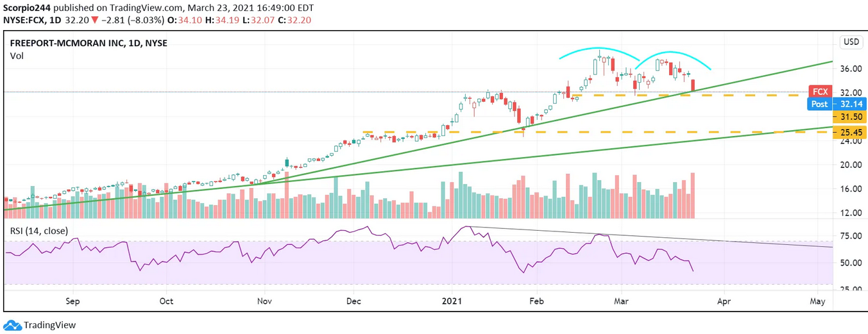Click the Post 32.14 price label
This screenshot has width=868, height=334.
838,104
